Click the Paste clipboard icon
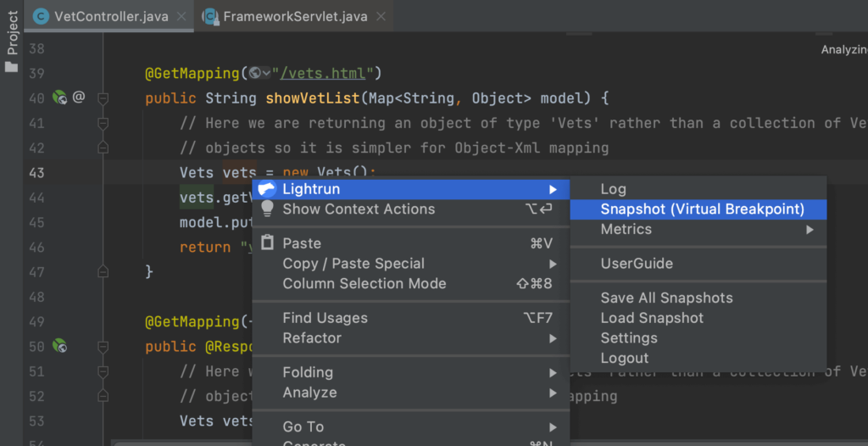 point(267,243)
